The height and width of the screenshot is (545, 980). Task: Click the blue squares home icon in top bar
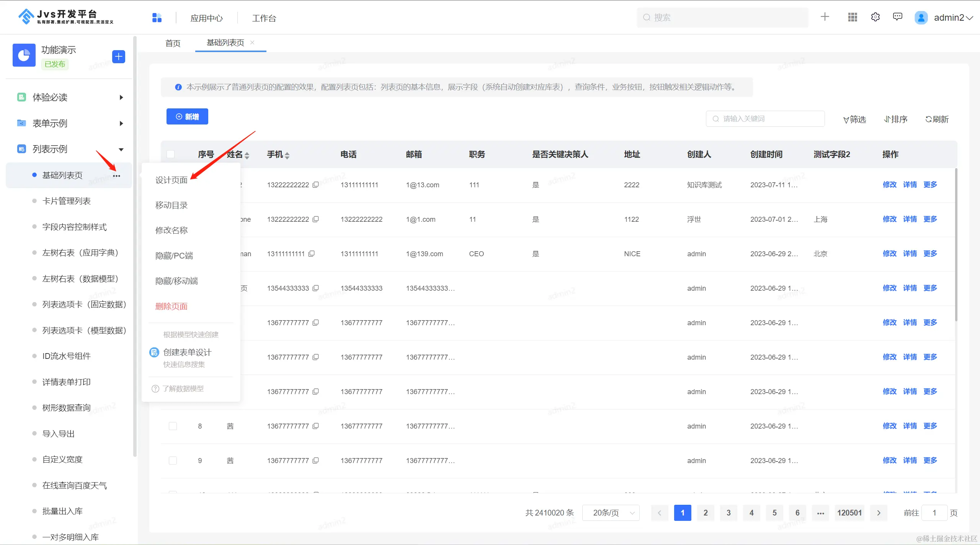coord(157,18)
